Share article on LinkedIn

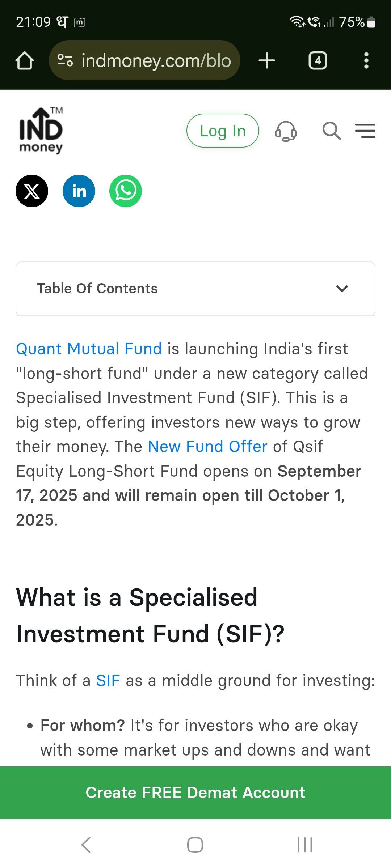point(79,191)
